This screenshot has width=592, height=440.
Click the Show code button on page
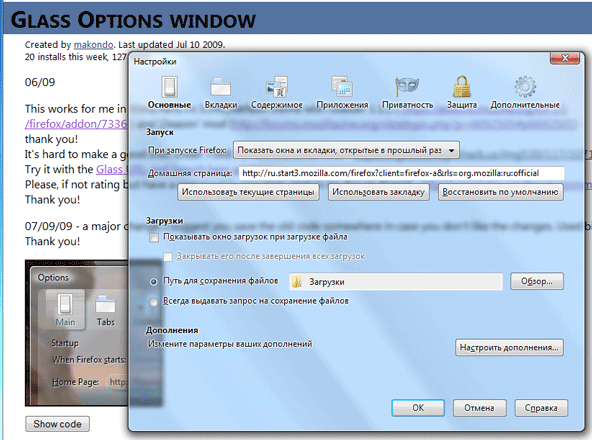pos(57,424)
